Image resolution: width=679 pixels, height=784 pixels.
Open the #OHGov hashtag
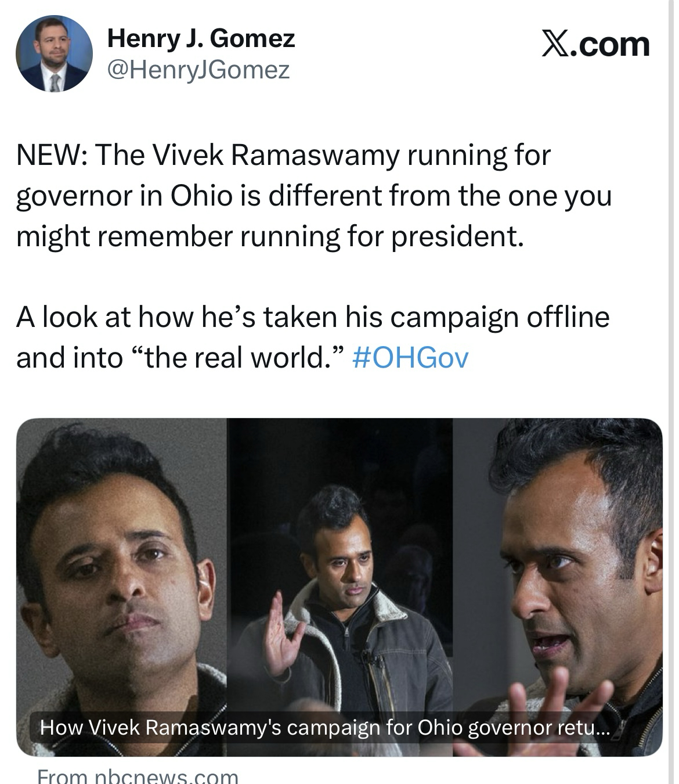click(x=410, y=357)
